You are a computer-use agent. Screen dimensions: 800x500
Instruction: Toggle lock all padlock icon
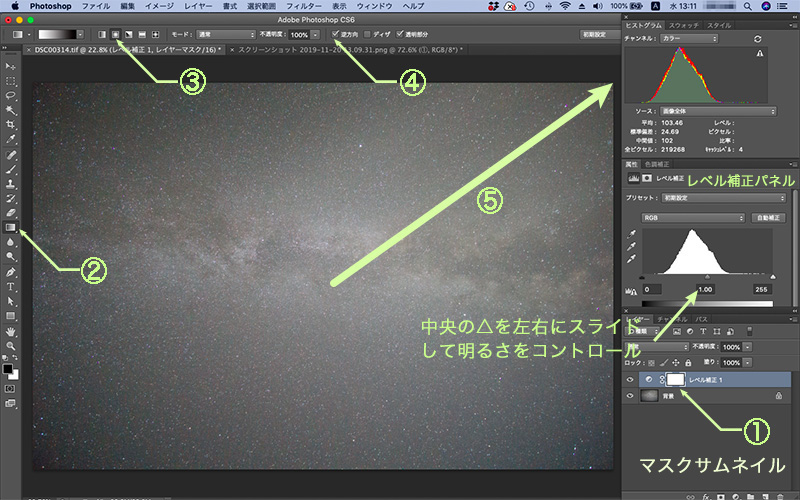click(x=688, y=363)
